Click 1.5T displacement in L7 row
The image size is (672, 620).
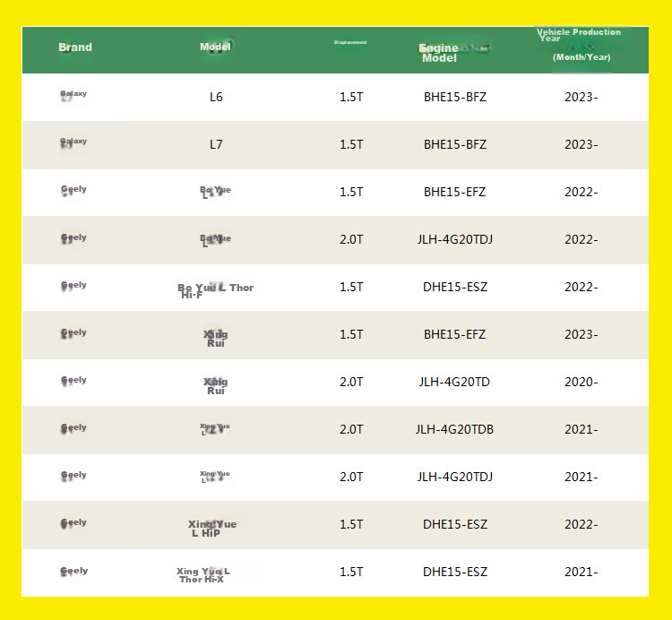click(351, 145)
